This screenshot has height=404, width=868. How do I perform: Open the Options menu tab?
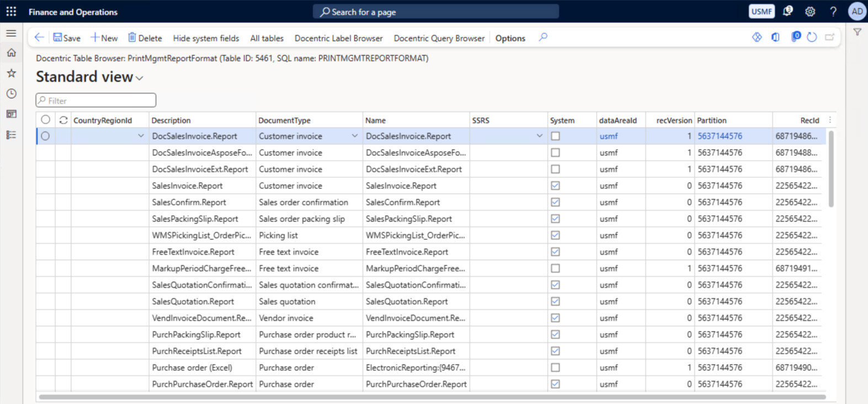(x=510, y=38)
